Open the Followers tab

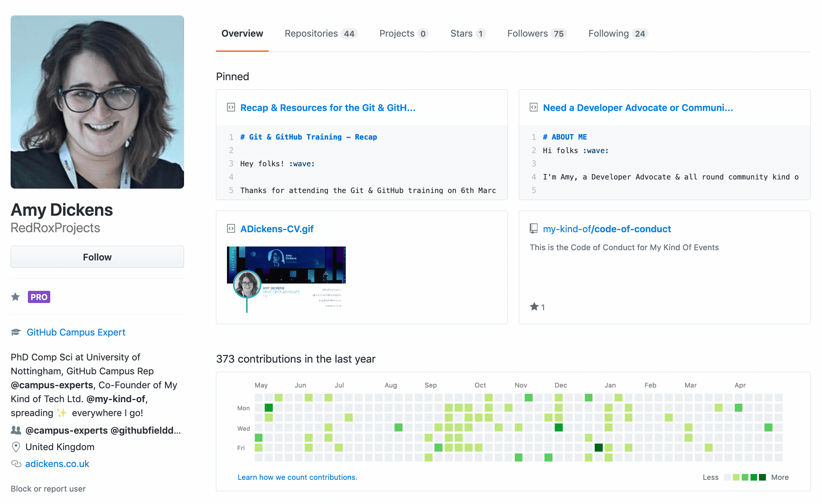click(x=537, y=33)
